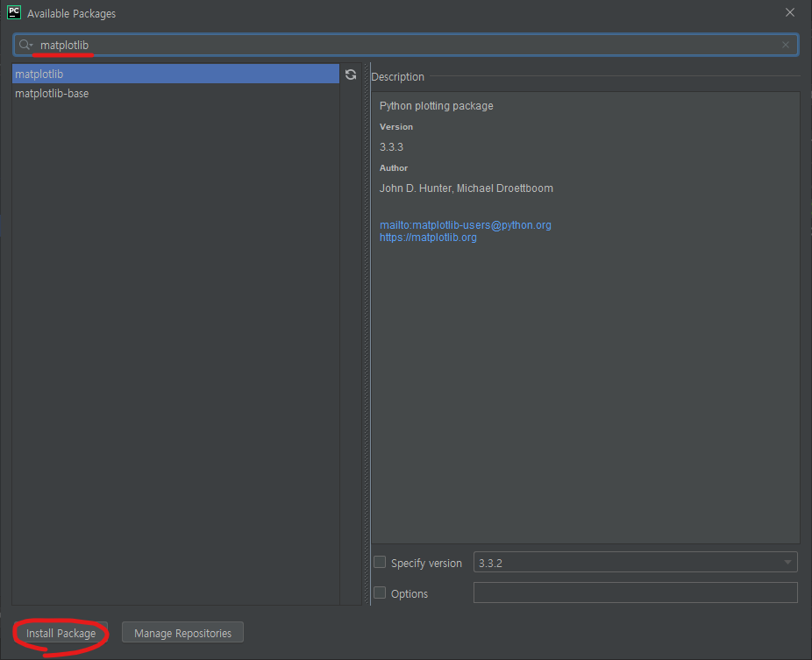The width and height of the screenshot is (812, 660).
Task: Reload the package list with the refresh icon
Action: point(351,75)
